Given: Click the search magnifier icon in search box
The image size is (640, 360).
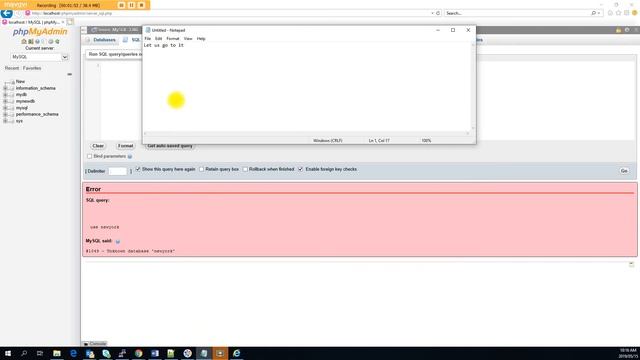Looking at the screenshot, I should pos(593,13).
